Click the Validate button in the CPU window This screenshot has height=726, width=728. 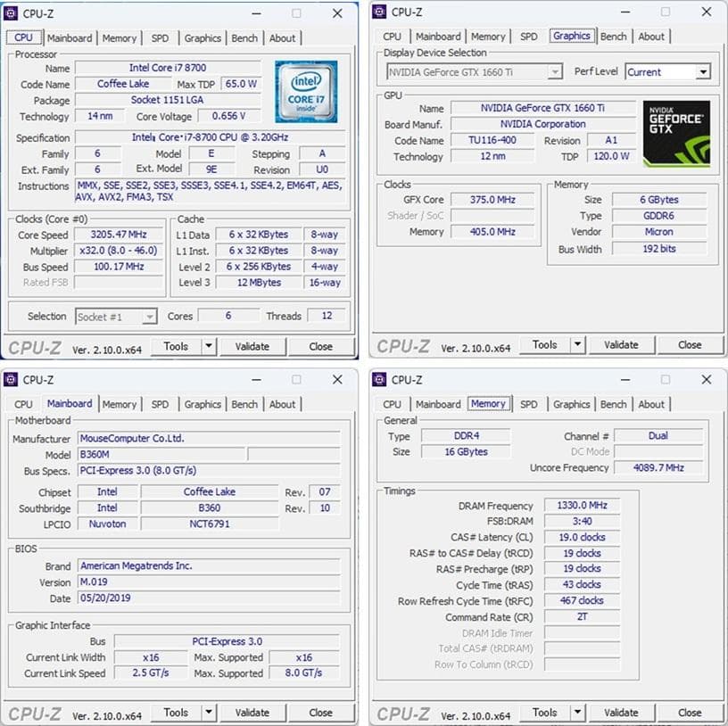(253, 346)
